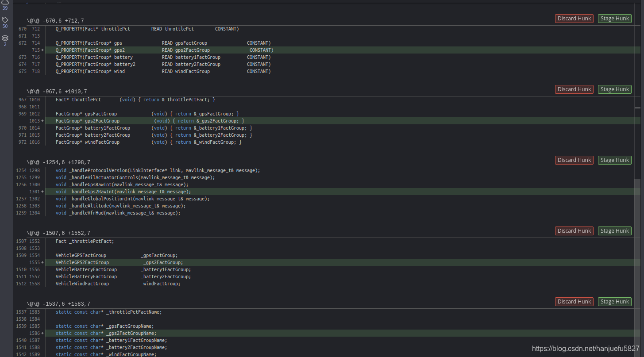Screen dimensions: 644x357
Task: Click line static const char* _battery2FactGroupName;
Action: click(x=112, y=347)
